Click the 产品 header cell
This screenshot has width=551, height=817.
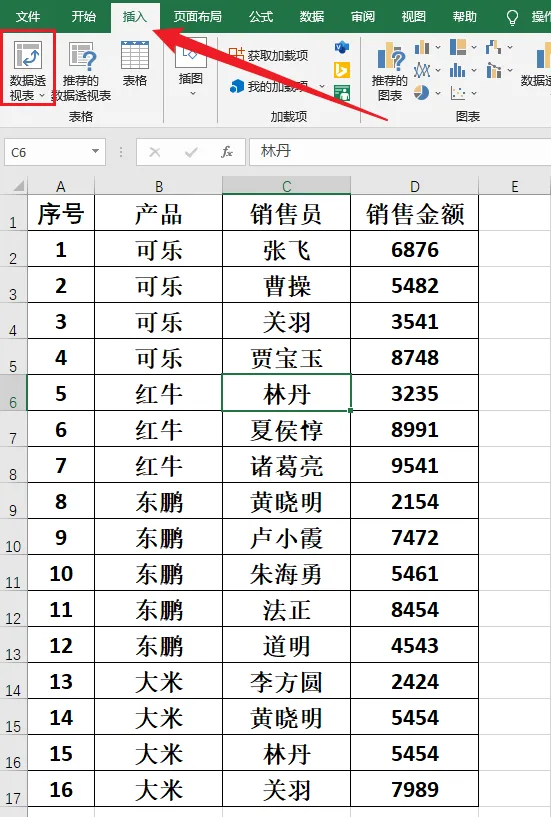click(158, 213)
